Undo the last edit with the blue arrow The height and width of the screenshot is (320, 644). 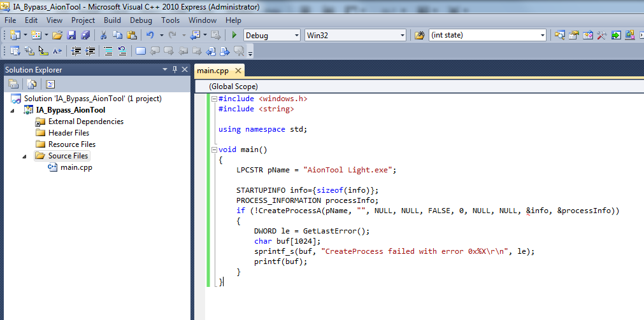point(150,35)
